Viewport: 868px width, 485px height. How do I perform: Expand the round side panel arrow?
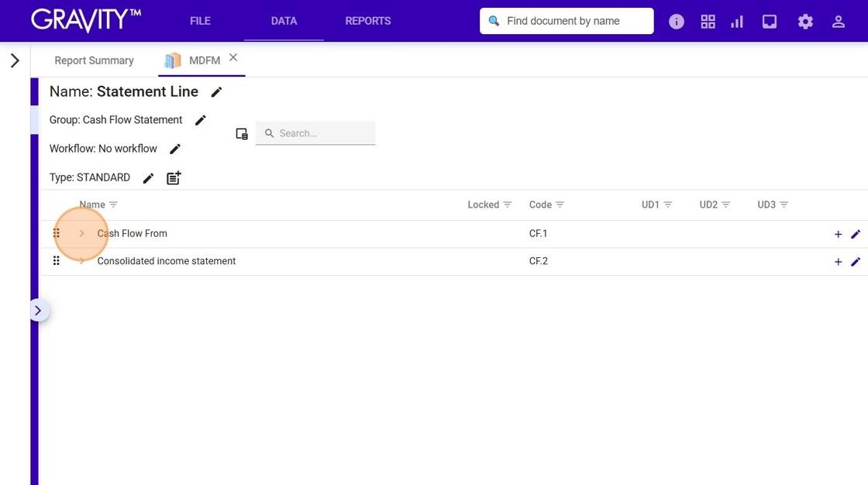pyautogui.click(x=38, y=311)
